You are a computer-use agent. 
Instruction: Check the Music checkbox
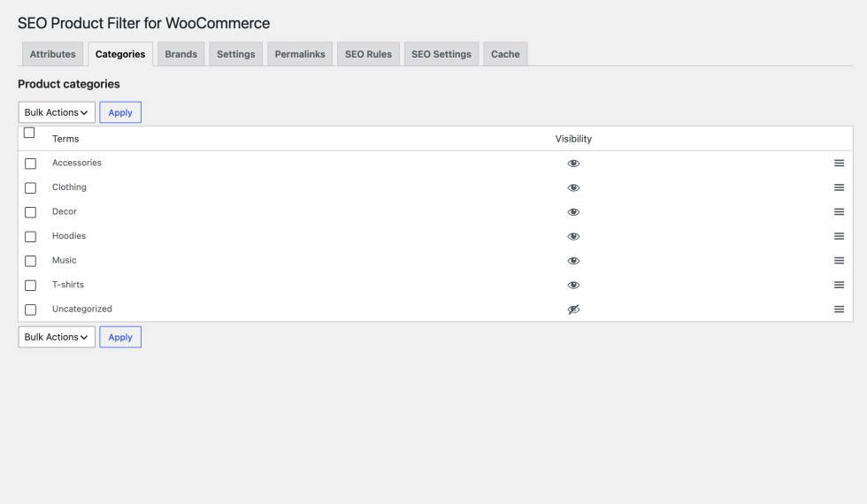point(30,261)
